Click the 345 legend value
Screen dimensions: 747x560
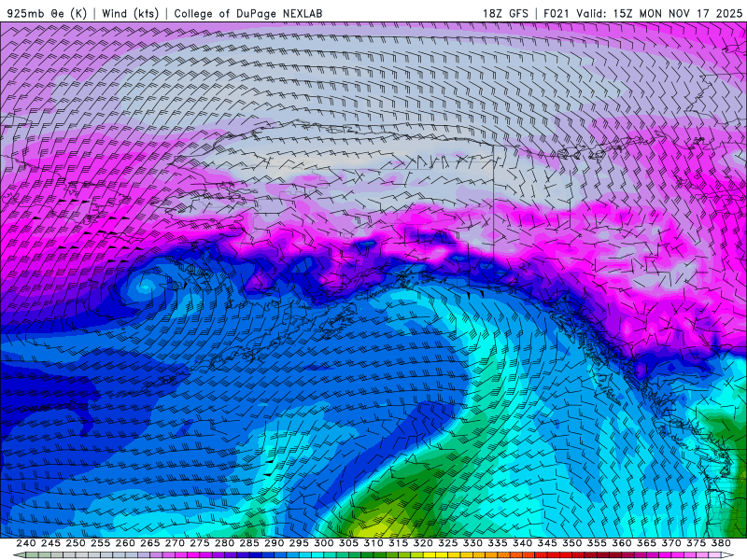click(547, 543)
